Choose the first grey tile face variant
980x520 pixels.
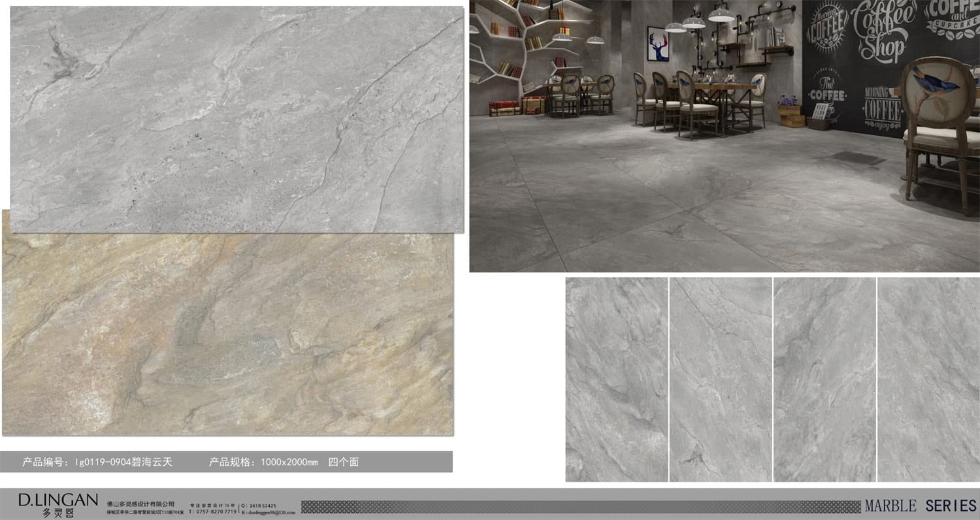point(616,380)
